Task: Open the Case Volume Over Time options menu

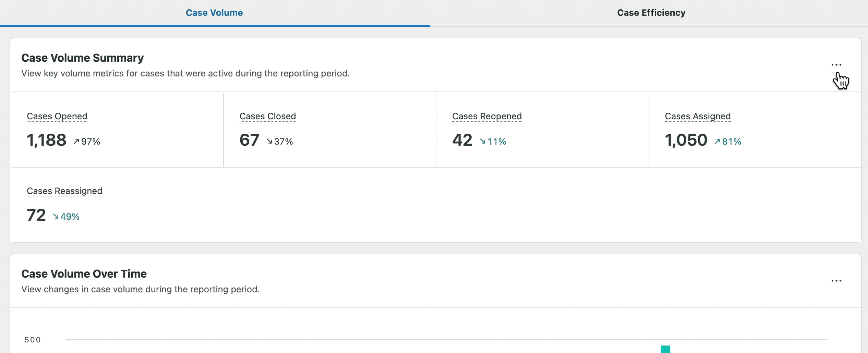Action: tap(837, 280)
